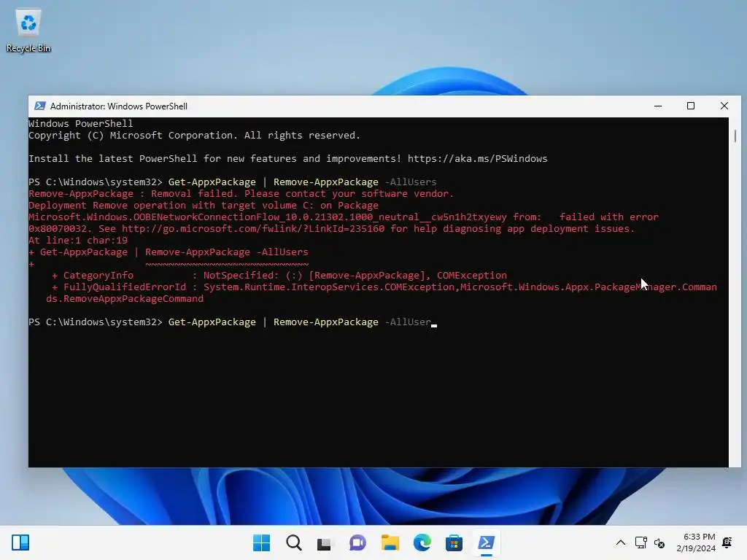
Task: Click the "ds.RemoveAppxPackageCommand" text
Action: tap(125, 298)
